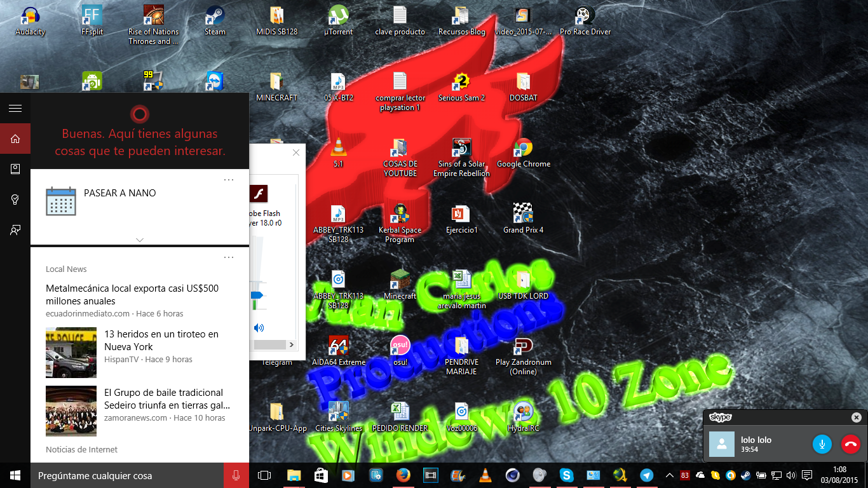
Task: Open Telegram from the taskbar
Action: tap(647, 475)
